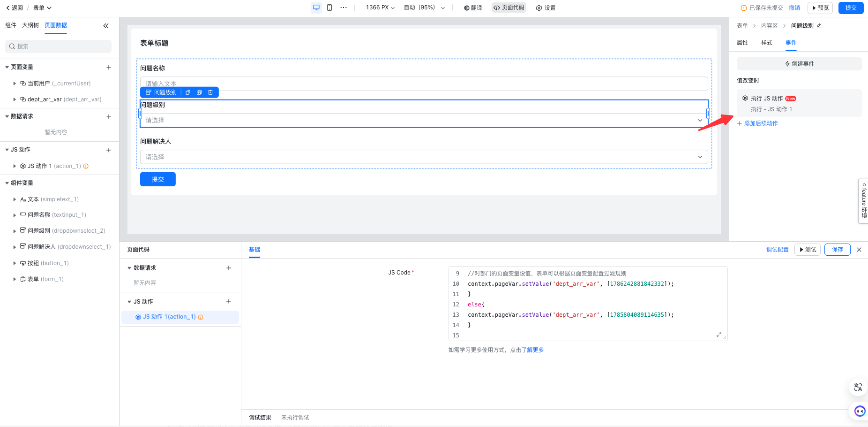This screenshot has width=868, height=427.
Task: Collapse the left panel with double-chevron
Action: click(106, 26)
